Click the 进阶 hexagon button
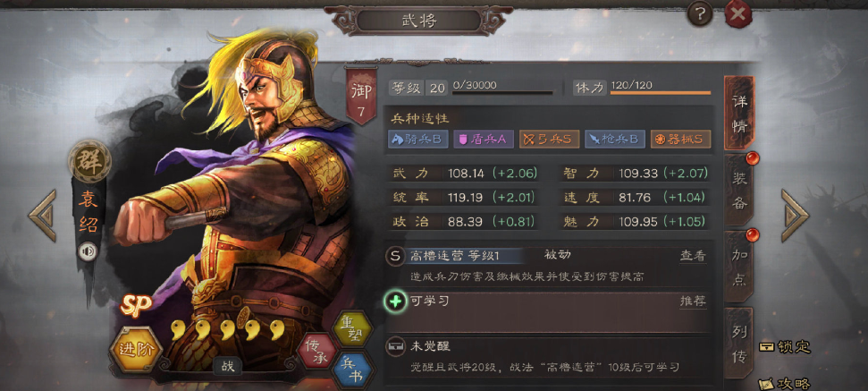 [136, 349]
